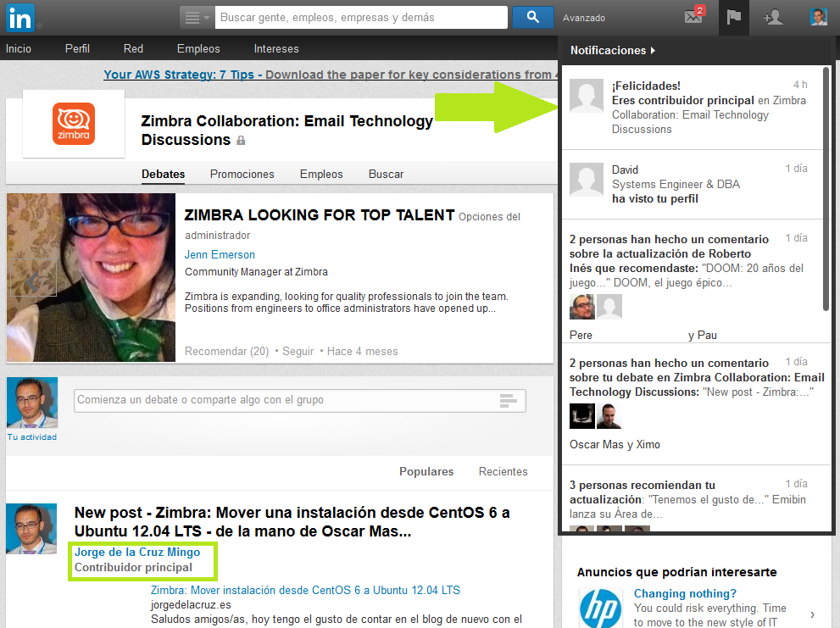Focus the Buscar gente search field
The height and width of the screenshot is (628, 840).
point(361,18)
